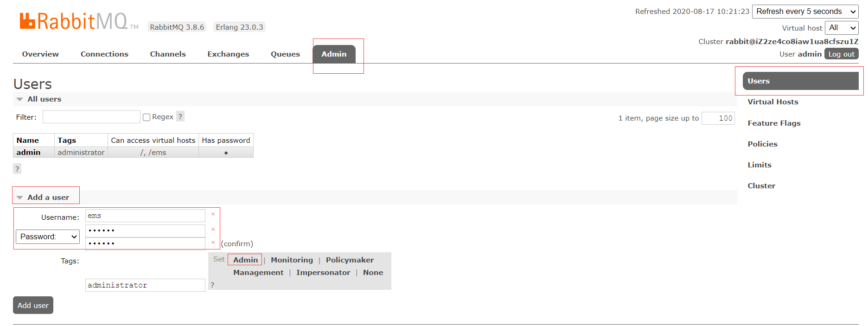Set the None tag
Viewport: 868px width, 326px height.
[x=373, y=273]
